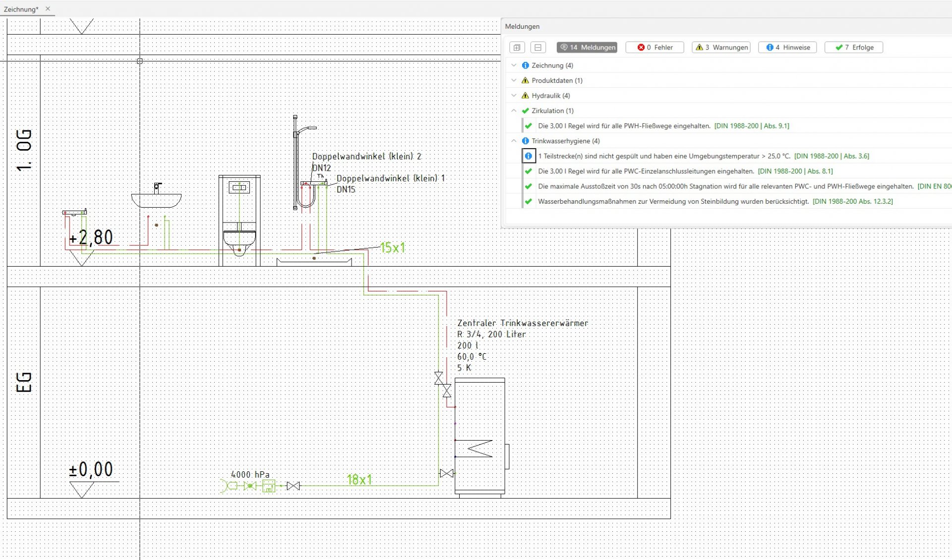
Task: Click the shut-off valve left of 18x1
Action: coord(294,486)
